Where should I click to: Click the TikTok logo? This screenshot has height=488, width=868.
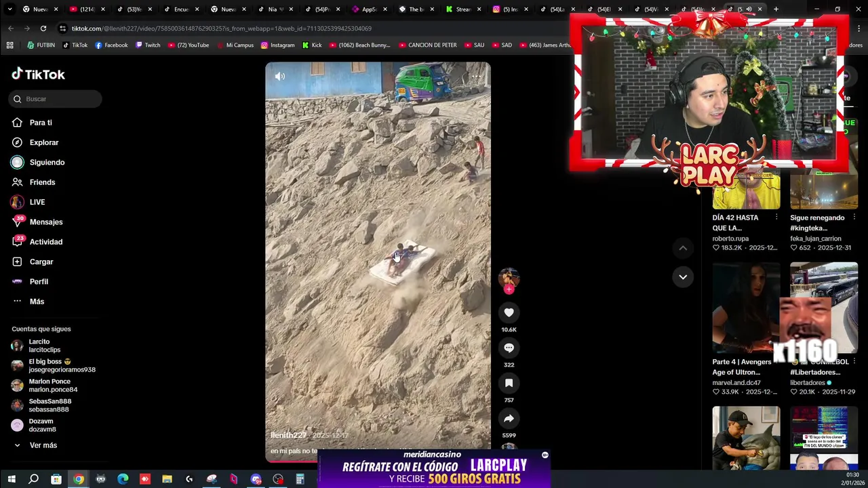point(39,75)
